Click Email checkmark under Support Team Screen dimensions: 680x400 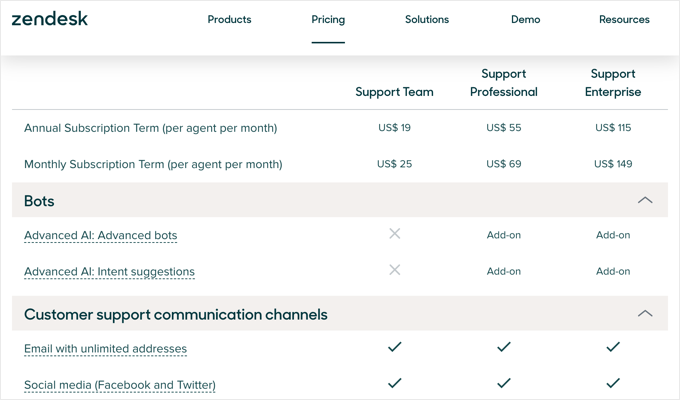point(395,347)
